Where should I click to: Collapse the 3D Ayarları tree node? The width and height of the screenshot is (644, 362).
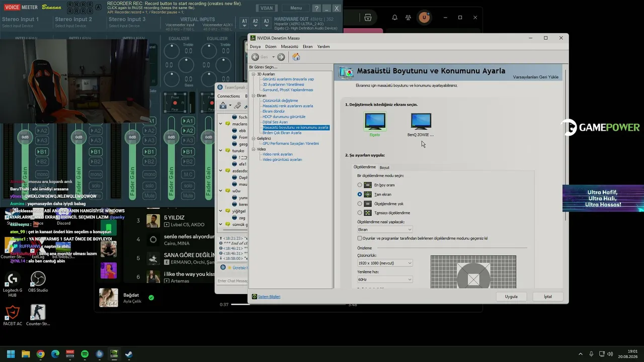254,74
